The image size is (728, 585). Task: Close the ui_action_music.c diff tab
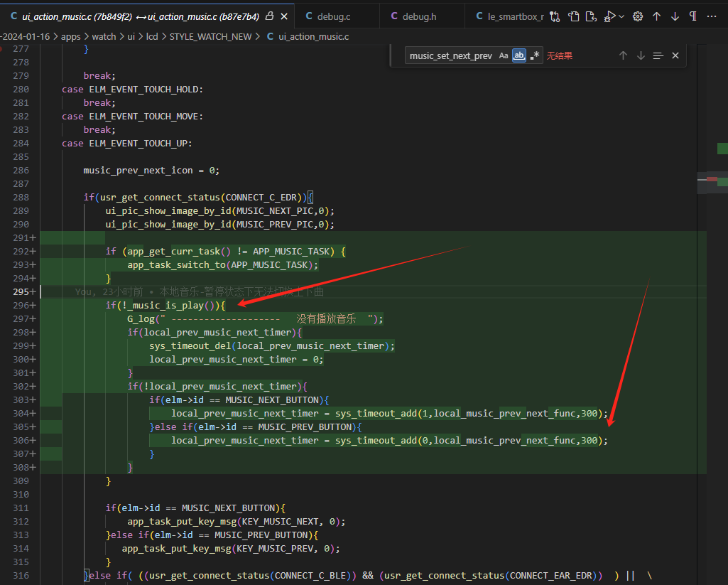pyautogui.click(x=284, y=17)
